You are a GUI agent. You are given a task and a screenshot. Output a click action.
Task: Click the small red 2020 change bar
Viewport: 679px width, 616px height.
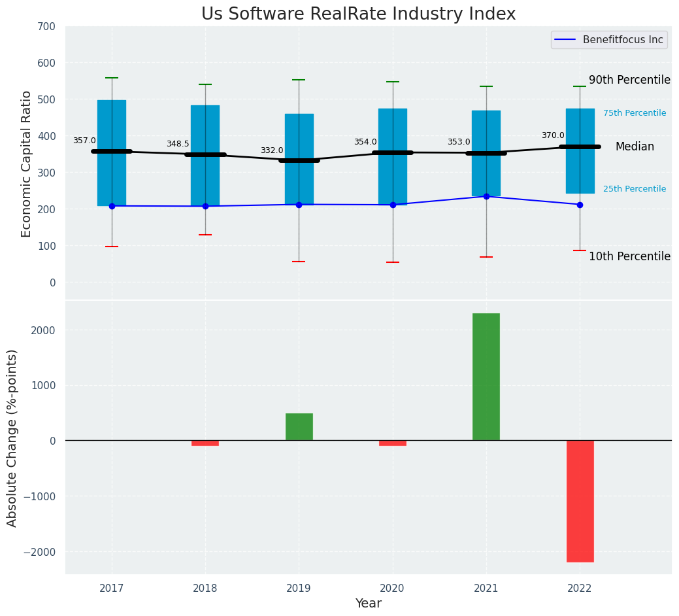coord(393,443)
